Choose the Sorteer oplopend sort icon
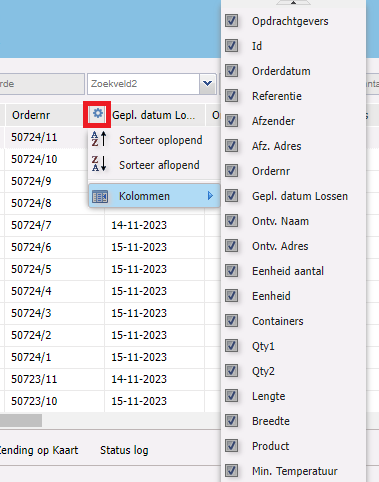379x482 pixels. pos(99,139)
